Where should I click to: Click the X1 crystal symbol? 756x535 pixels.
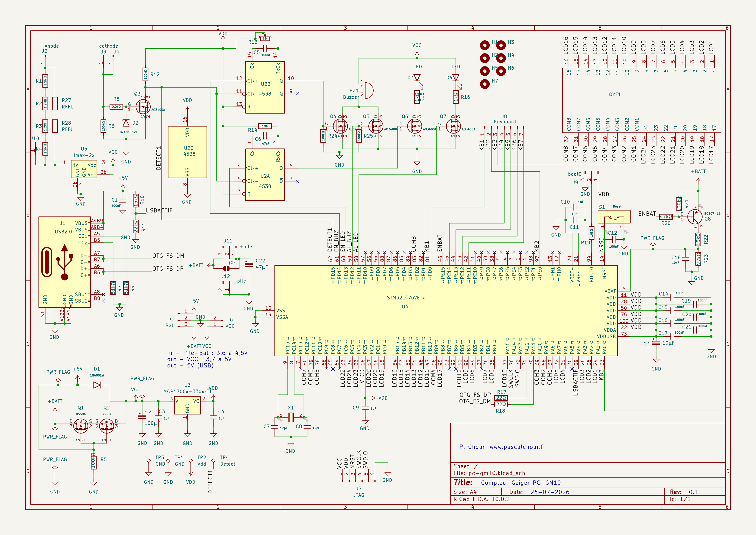click(291, 417)
